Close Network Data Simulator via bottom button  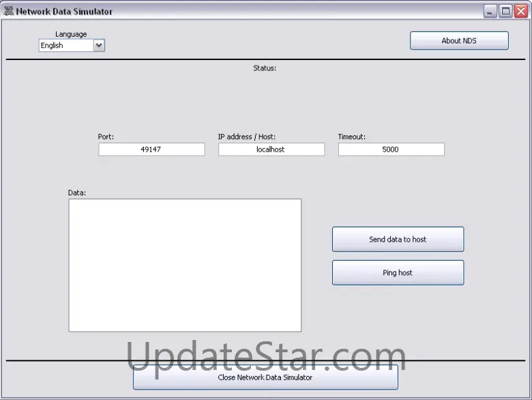click(x=265, y=377)
